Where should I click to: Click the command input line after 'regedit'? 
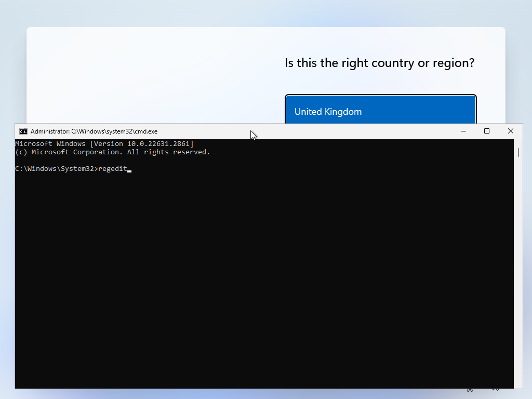[x=129, y=168]
